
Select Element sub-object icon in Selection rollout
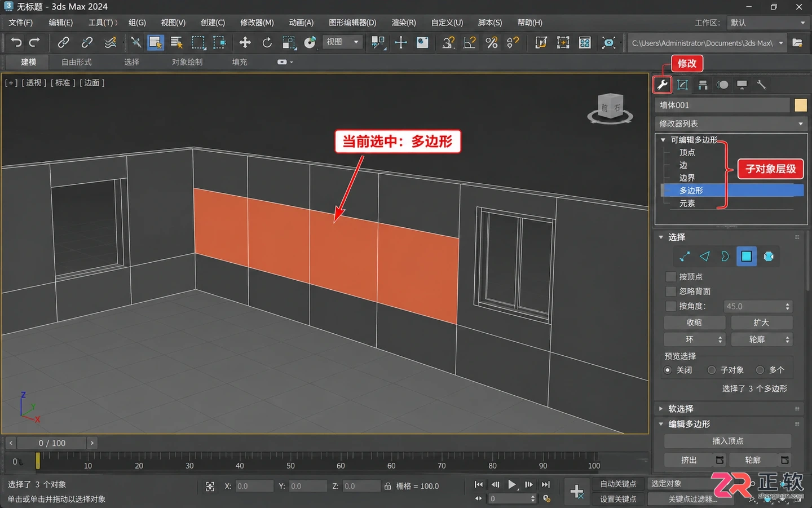click(x=769, y=257)
